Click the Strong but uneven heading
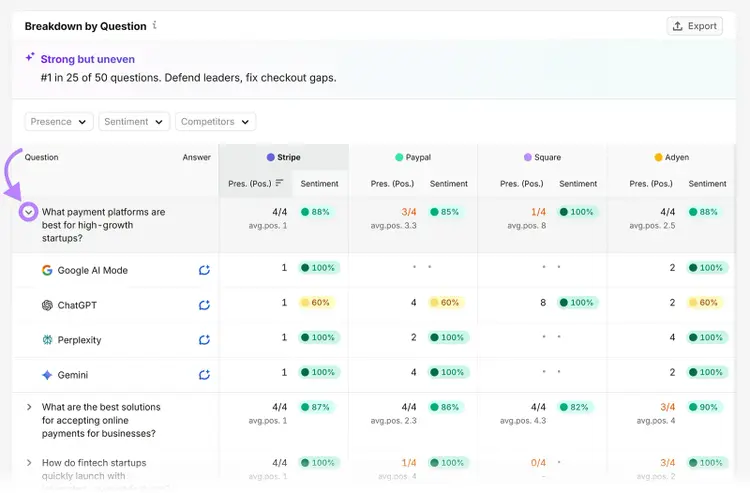 click(88, 59)
